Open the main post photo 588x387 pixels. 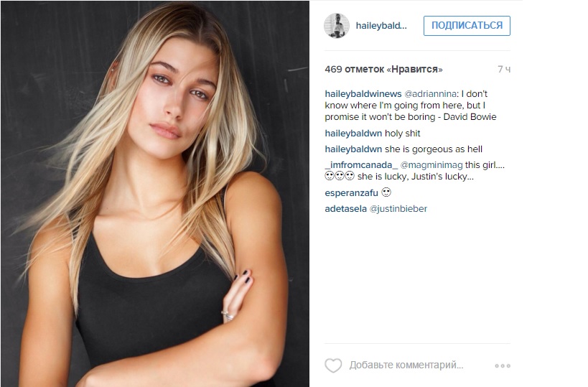pos(155,194)
